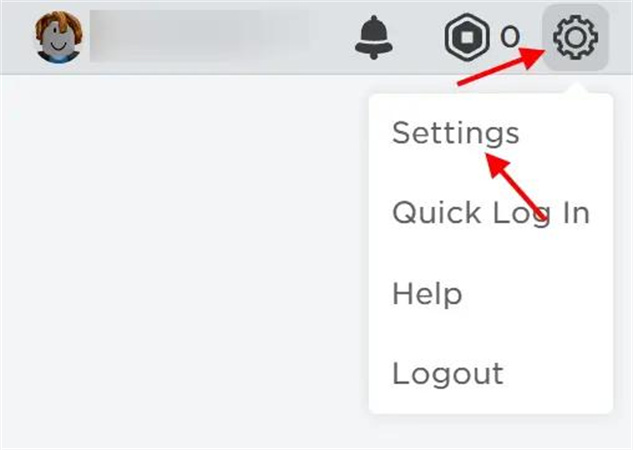
Task: Open Help from the gear menu
Action: [x=427, y=293]
